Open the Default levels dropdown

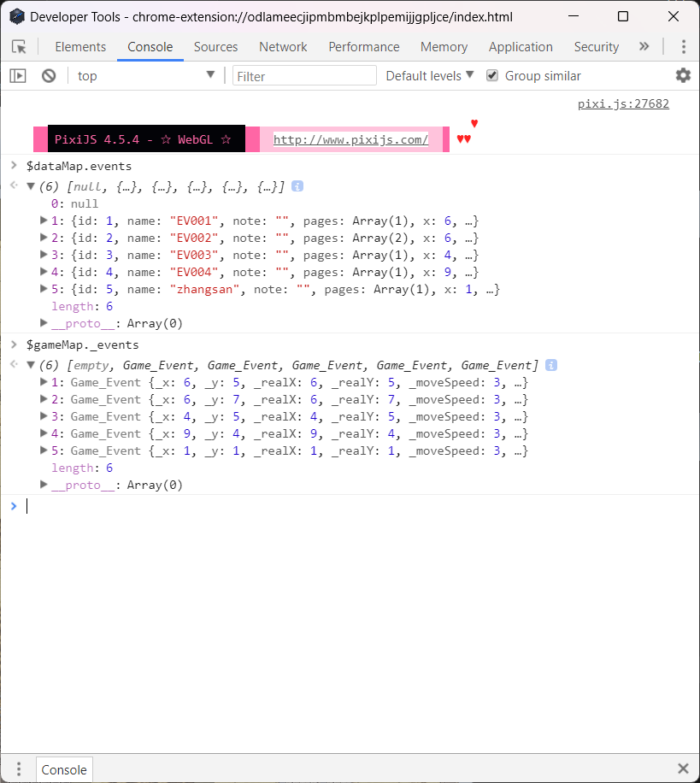pyautogui.click(x=429, y=76)
